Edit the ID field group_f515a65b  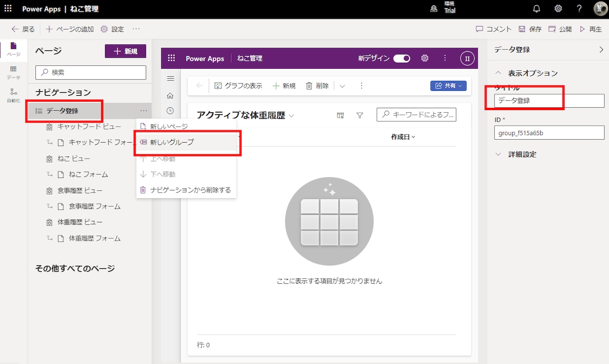549,133
